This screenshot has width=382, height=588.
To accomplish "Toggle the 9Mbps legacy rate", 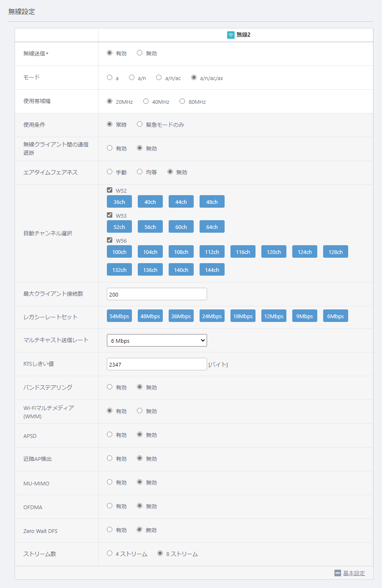I will (305, 316).
